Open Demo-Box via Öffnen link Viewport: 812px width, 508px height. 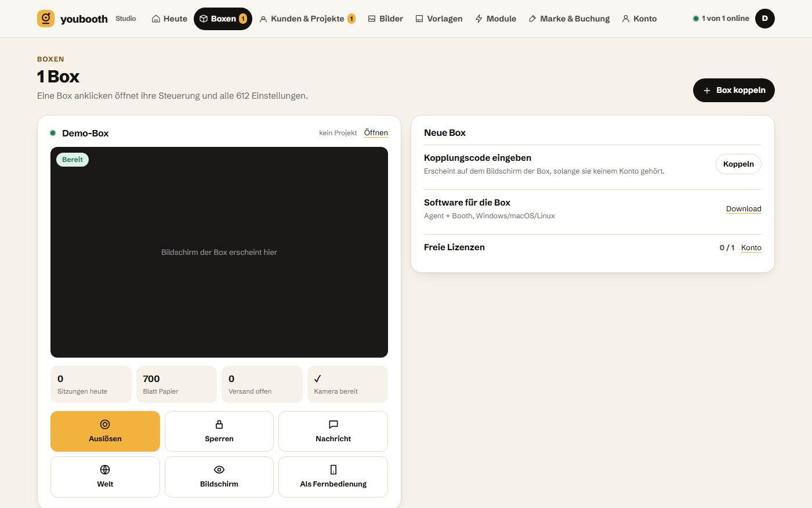pos(376,133)
